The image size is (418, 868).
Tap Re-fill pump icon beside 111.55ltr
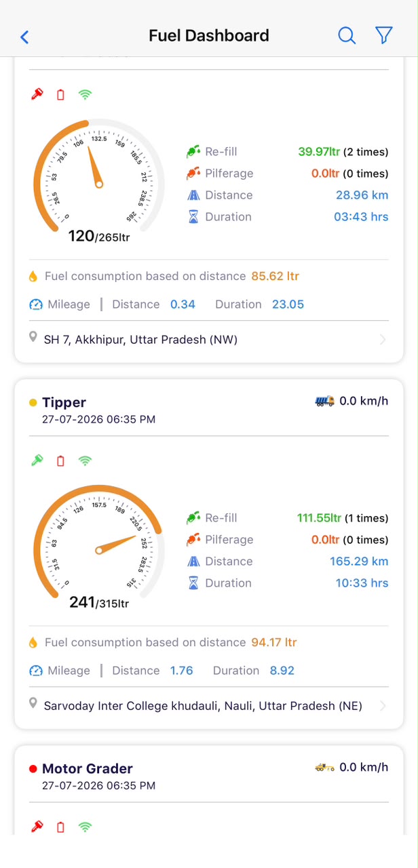click(x=193, y=517)
